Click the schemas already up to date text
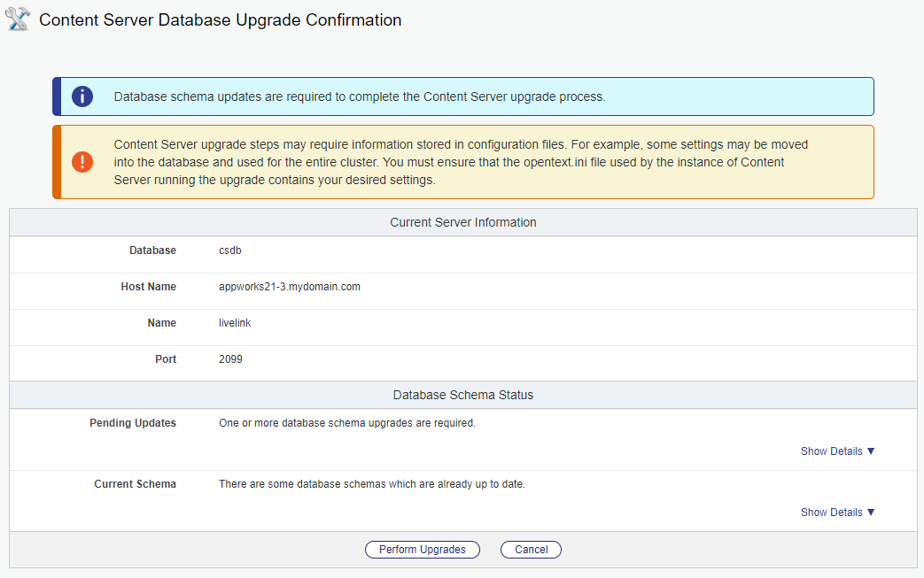 coord(372,484)
